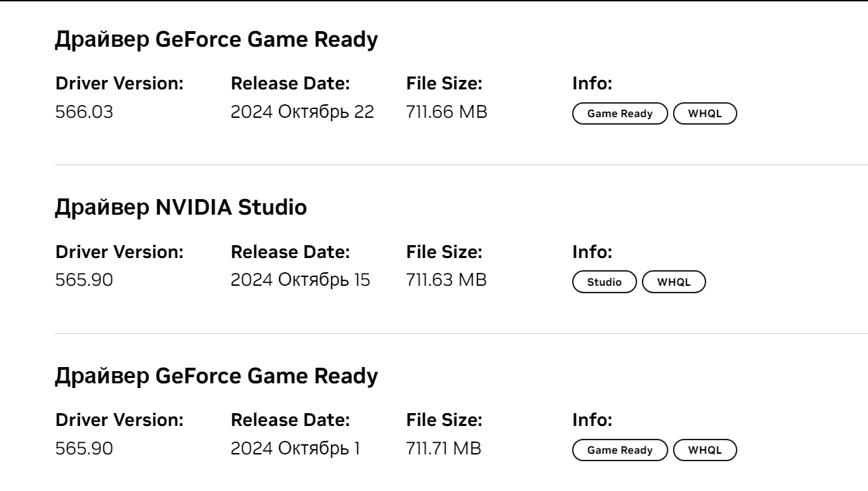868x491 pixels.
Task: Click the Driver Version label above 566.03
Action: 119,84
